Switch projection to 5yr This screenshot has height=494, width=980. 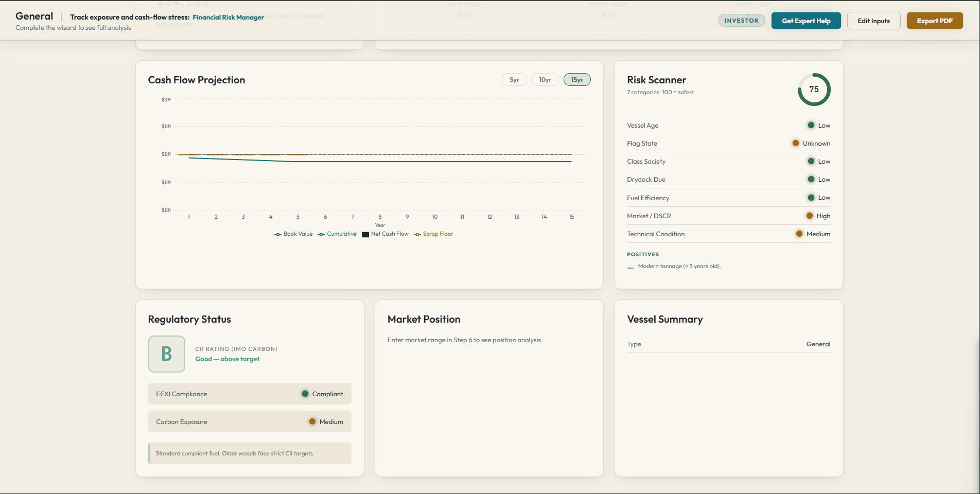coord(514,80)
